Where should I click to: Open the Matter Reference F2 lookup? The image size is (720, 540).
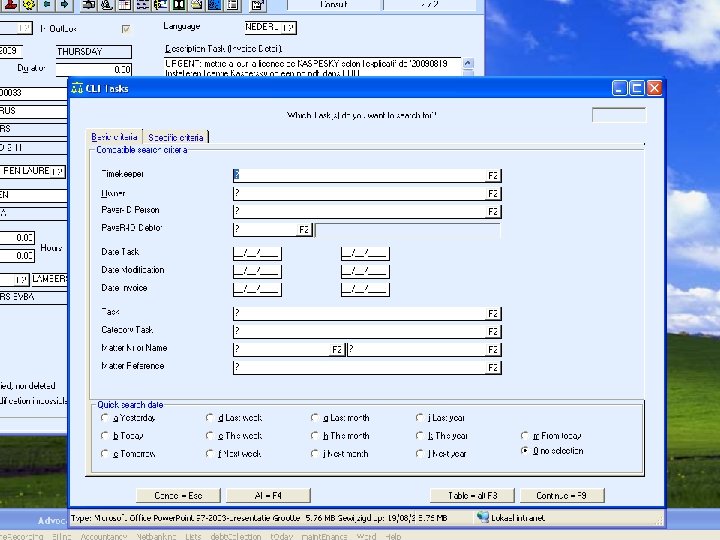click(493, 367)
